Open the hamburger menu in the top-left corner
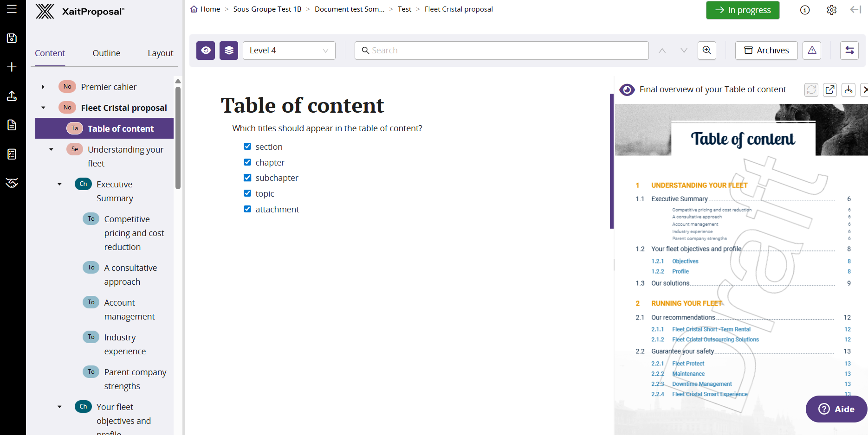The height and width of the screenshot is (435, 868). (x=12, y=8)
